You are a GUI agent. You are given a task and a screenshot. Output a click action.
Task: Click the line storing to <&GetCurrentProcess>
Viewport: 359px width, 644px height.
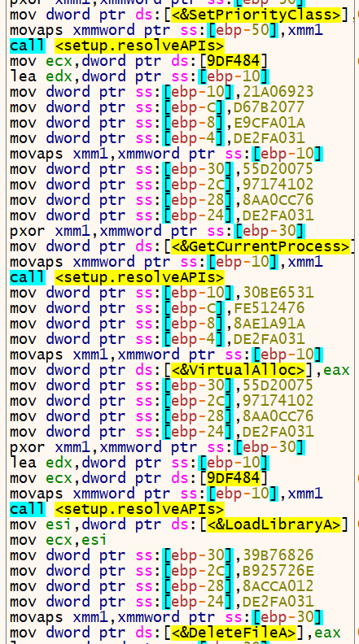pos(184,246)
